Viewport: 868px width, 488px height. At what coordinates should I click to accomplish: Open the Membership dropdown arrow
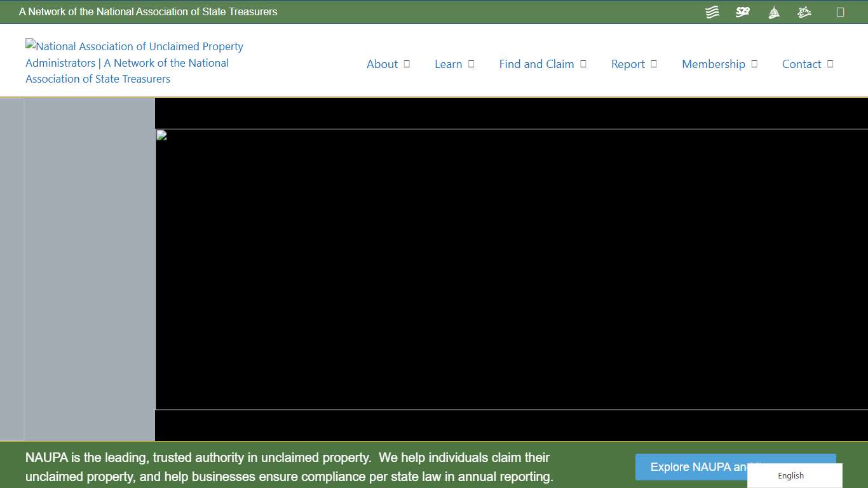tap(754, 64)
